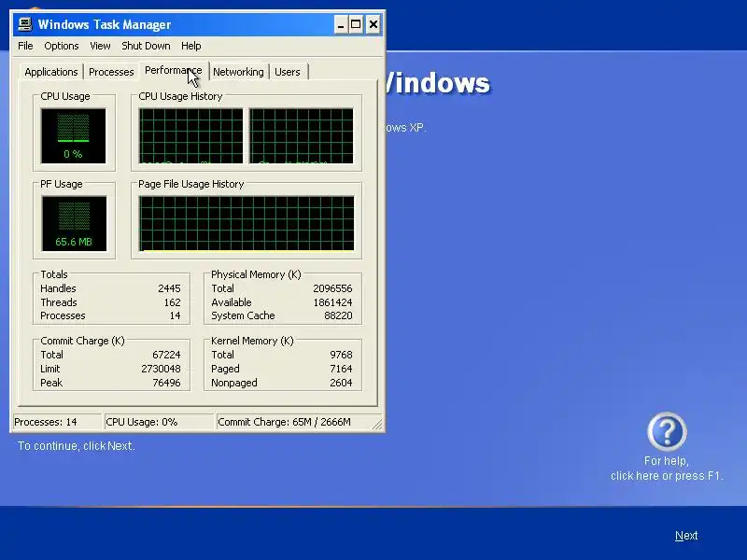747x560 pixels.
Task: Select the Performance tab
Action: (x=174, y=71)
